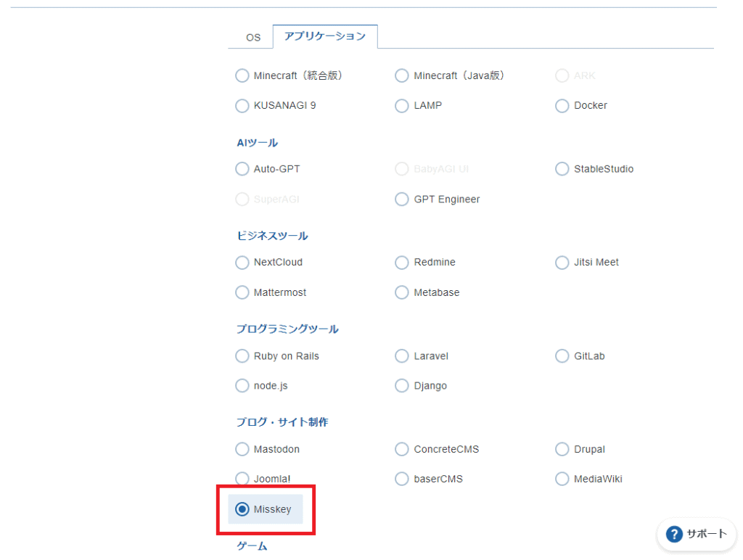Screen dimensions: 743x560
Task: Select the Joomla! radio button
Action: point(242,479)
